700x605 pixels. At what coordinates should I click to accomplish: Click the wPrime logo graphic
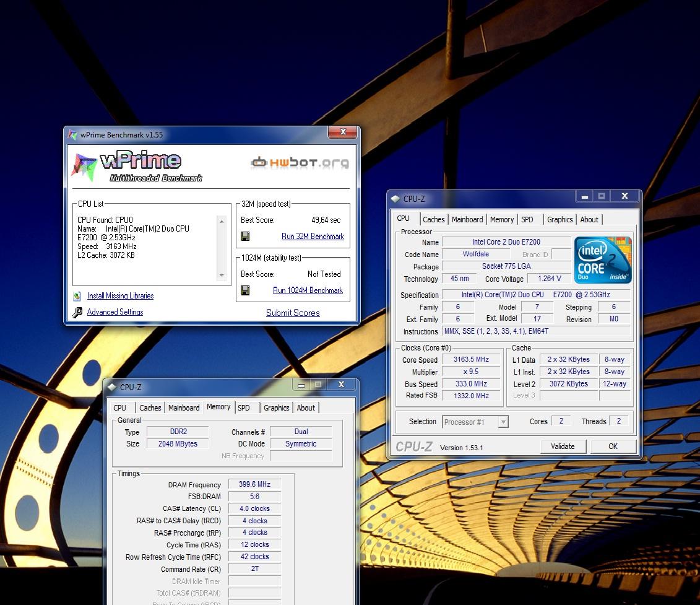pyautogui.click(x=137, y=166)
